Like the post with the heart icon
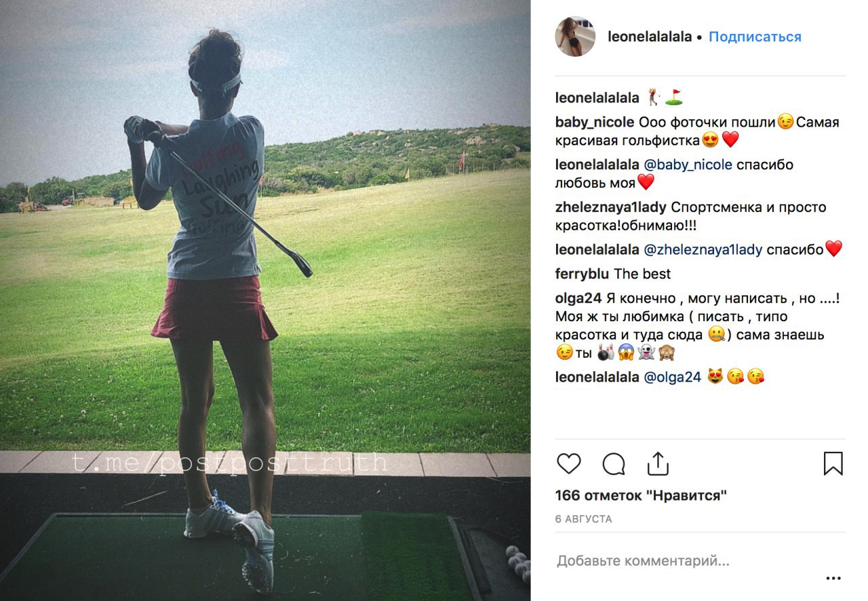The width and height of the screenshot is (868, 601). (x=569, y=463)
